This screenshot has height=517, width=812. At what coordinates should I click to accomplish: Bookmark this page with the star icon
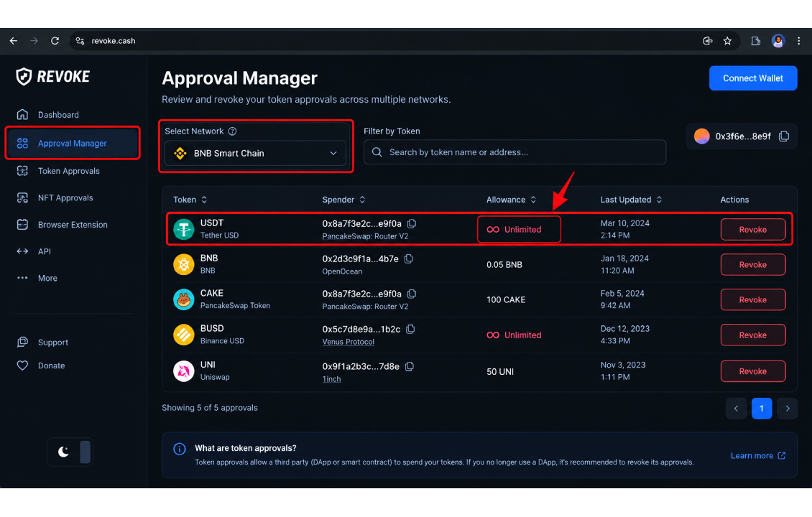coord(728,41)
